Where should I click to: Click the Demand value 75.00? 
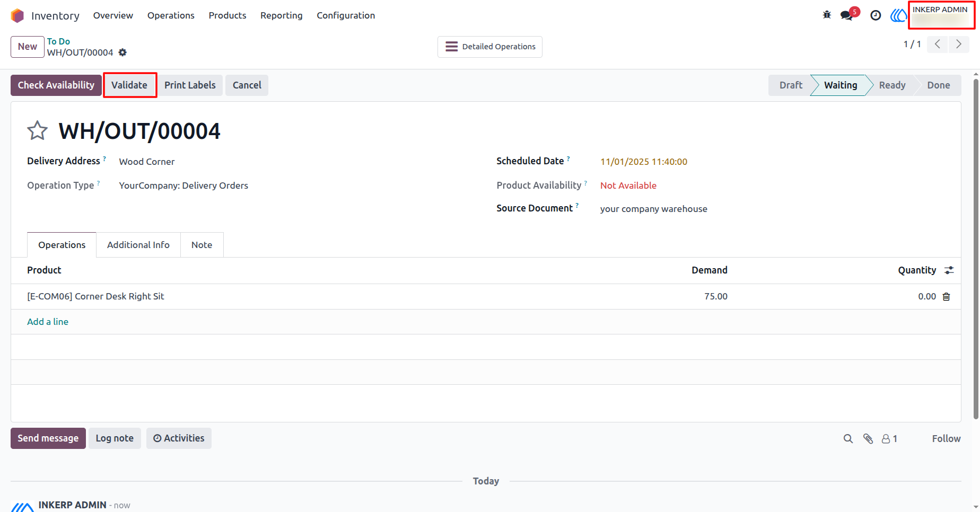tap(715, 296)
